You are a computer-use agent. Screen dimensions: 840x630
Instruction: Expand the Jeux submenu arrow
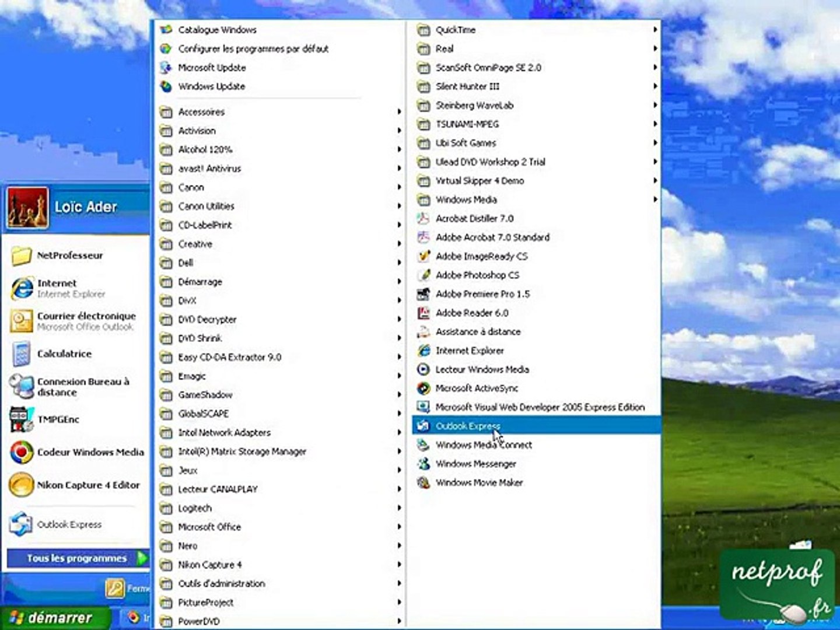click(x=399, y=470)
